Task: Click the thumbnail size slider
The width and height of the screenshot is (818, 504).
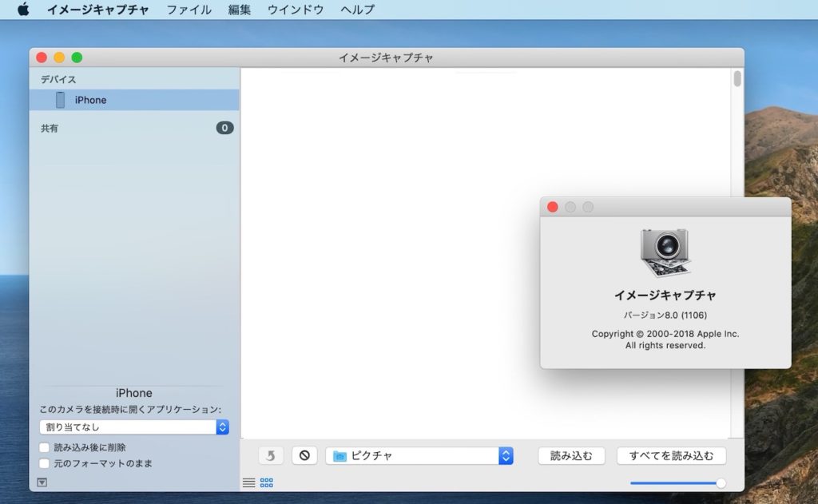Action: (676, 482)
